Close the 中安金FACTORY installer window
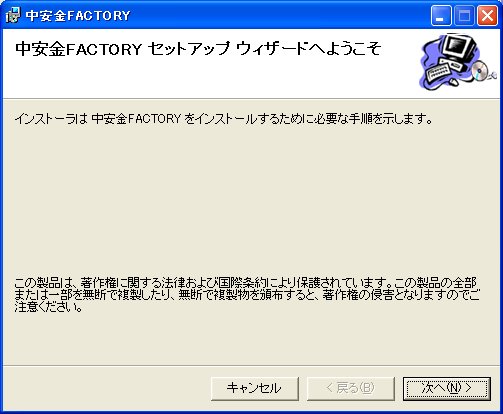 (x=487, y=16)
